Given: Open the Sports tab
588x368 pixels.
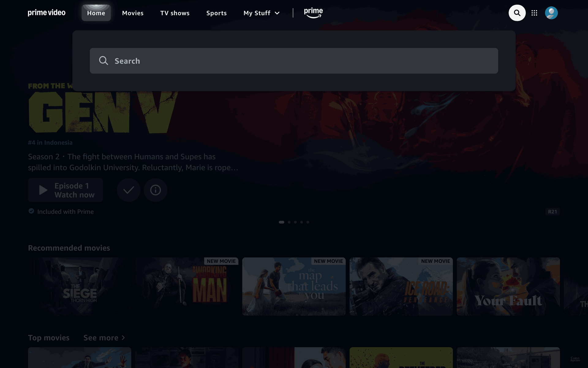Looking at the screenshot, I should click(217, 13).
